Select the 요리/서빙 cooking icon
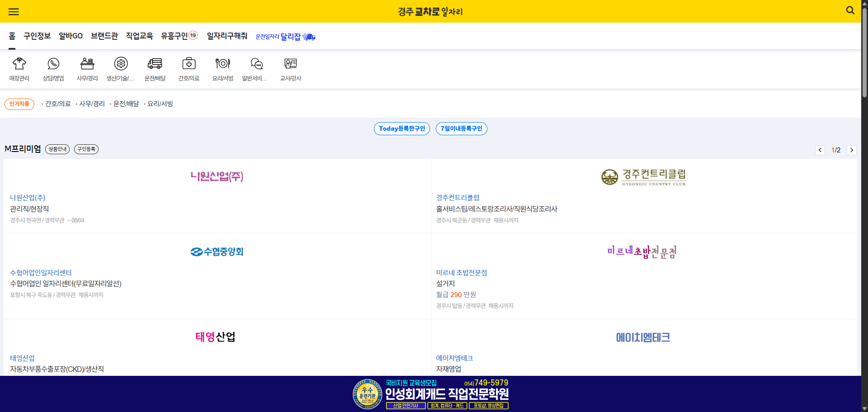 tap(222, 69)
